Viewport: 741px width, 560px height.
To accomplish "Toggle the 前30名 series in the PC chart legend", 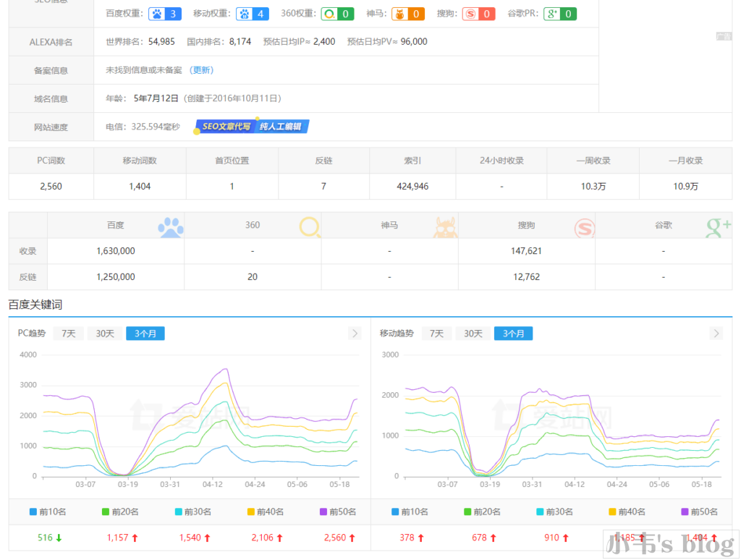I will (x=192, y=512).
